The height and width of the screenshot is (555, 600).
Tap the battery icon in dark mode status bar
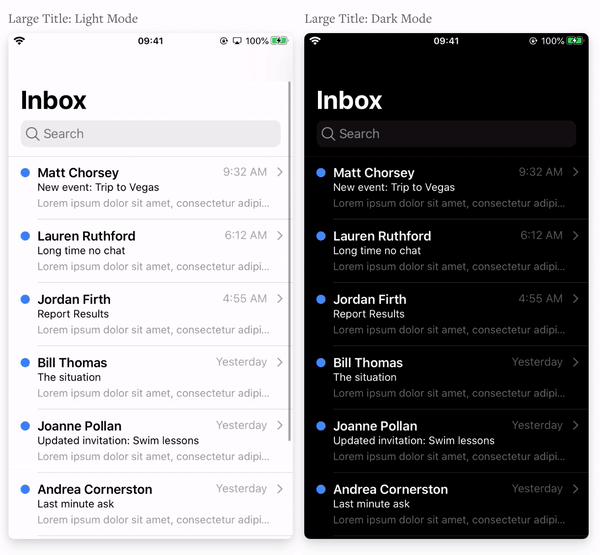coord(575,41)
